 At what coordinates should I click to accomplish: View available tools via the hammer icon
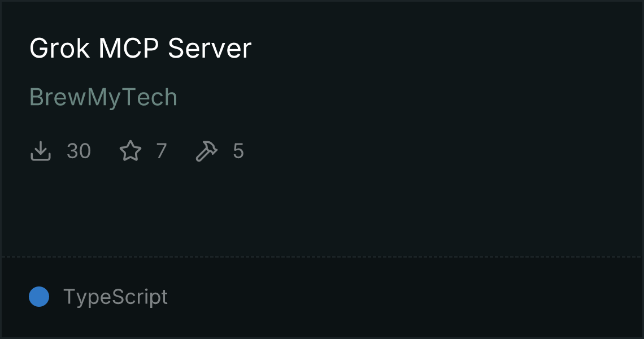coord(207,151)
